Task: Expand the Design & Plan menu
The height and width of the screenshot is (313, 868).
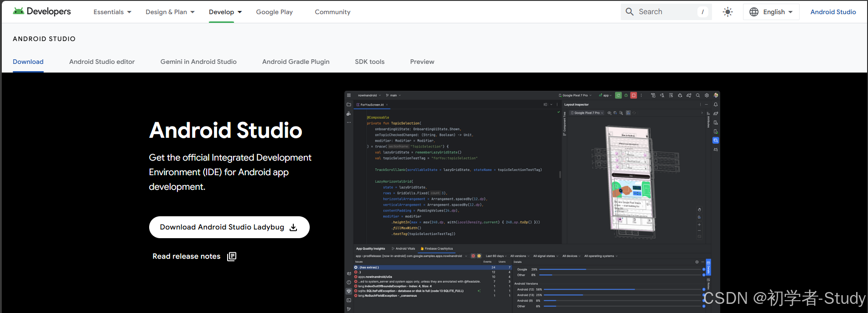Action: point(170,12)
